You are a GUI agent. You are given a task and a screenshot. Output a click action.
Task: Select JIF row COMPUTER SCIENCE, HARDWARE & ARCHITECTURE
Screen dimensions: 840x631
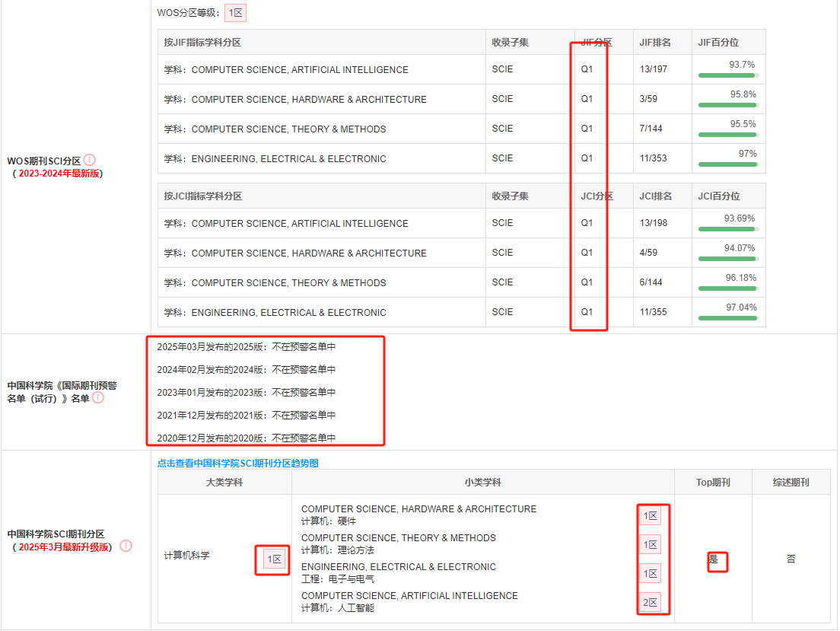462,99
